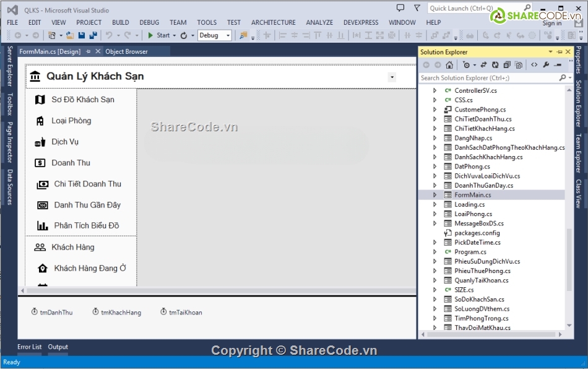
Task: Click the tmKhachHang timer component
Action: click(x=117, y=312)
